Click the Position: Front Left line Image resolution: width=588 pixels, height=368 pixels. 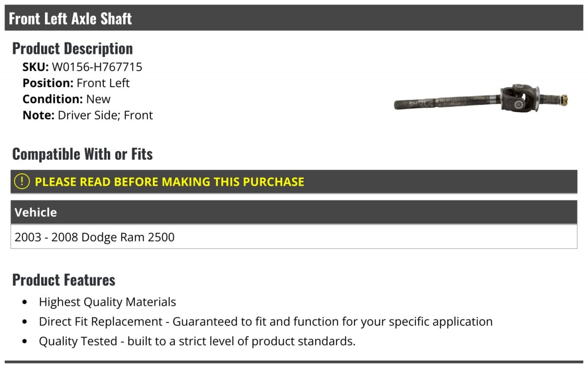pos(76,83)
